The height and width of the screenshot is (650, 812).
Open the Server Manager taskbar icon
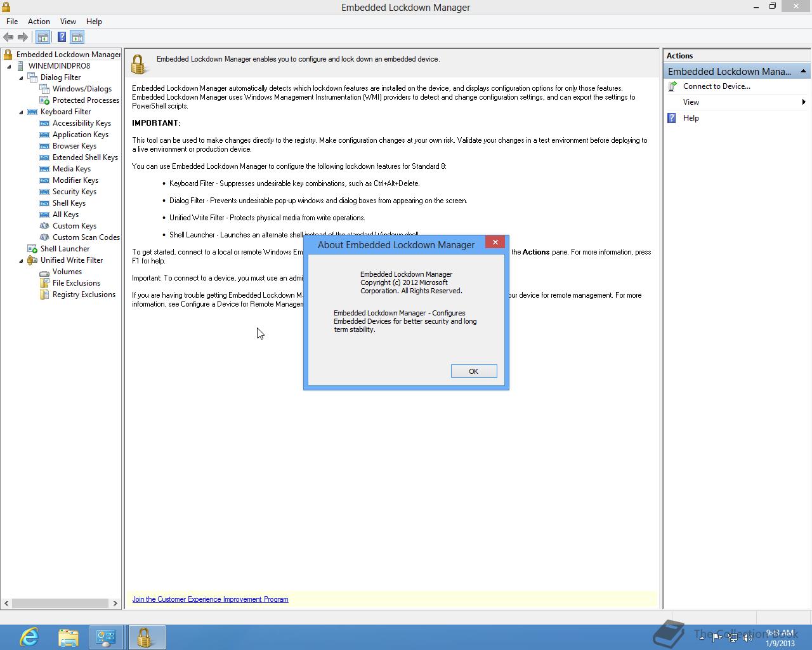click(x=106, y=637)
